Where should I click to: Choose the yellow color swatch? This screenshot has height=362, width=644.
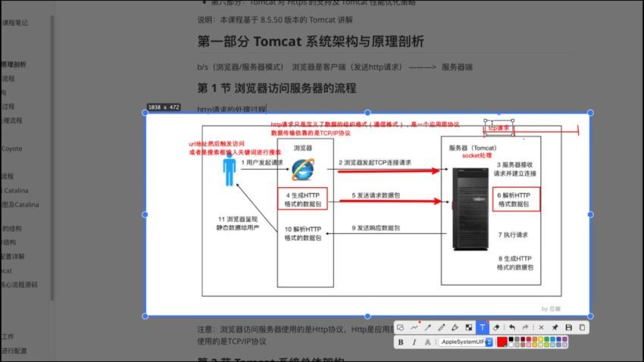(x=540, y=339)
